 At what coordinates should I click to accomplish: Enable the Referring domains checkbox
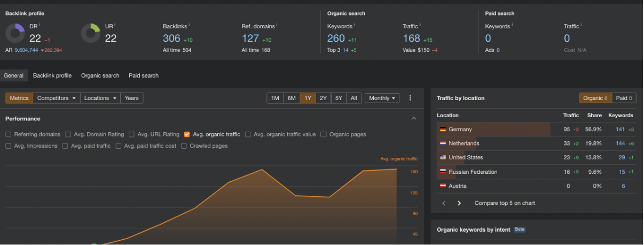(9, 135)
